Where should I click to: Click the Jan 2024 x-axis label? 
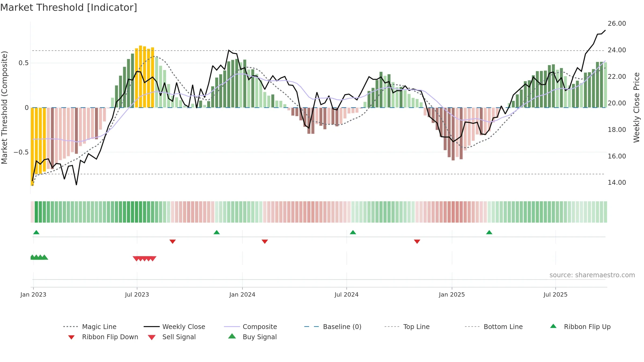[242, 295]
